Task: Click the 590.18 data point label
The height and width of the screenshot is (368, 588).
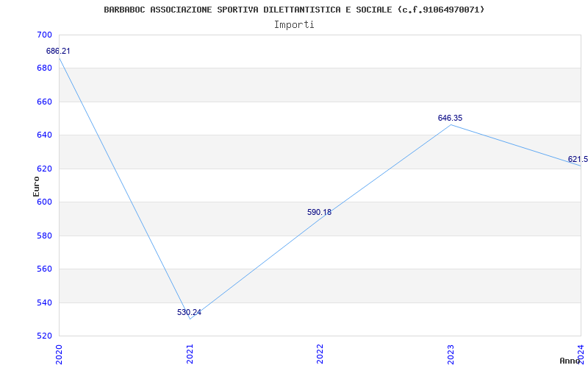Action: [320, 212]
